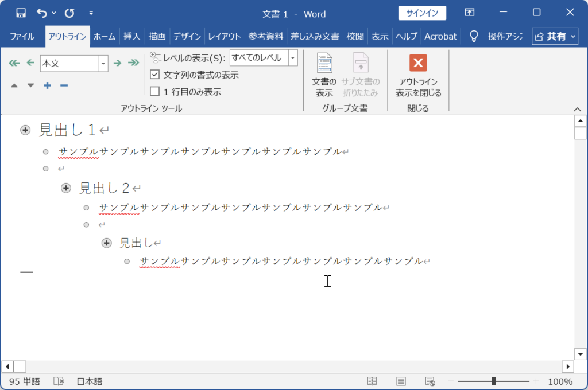Collapse the 見出し 1 heading marker
This screenshot has height=390, width=588.
[25, 131]
